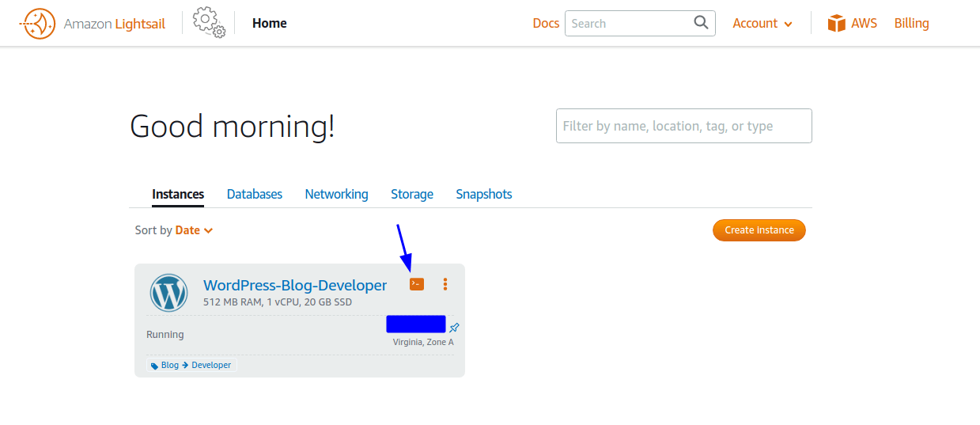Click the WordPress logo on instance card

(x=168, y=293)
